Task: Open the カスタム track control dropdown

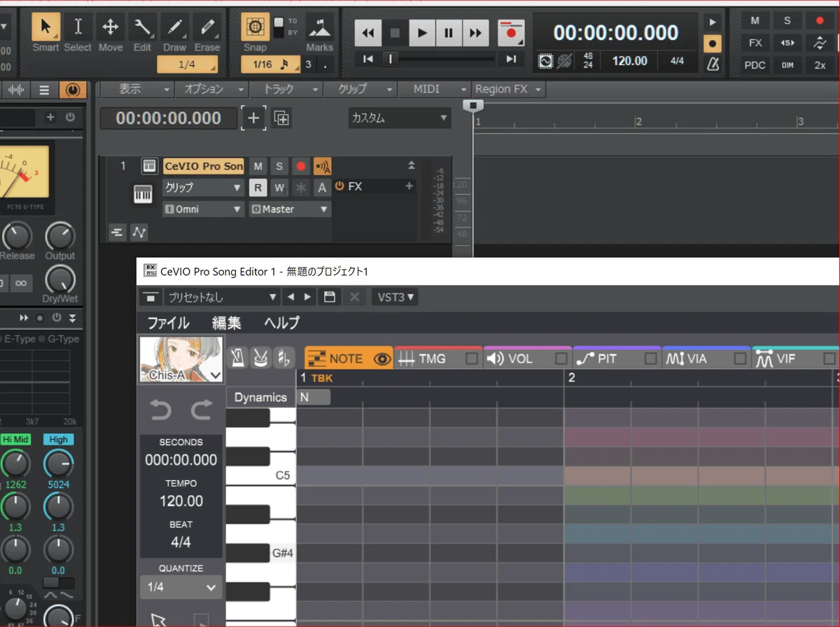Action: (400, 118)
